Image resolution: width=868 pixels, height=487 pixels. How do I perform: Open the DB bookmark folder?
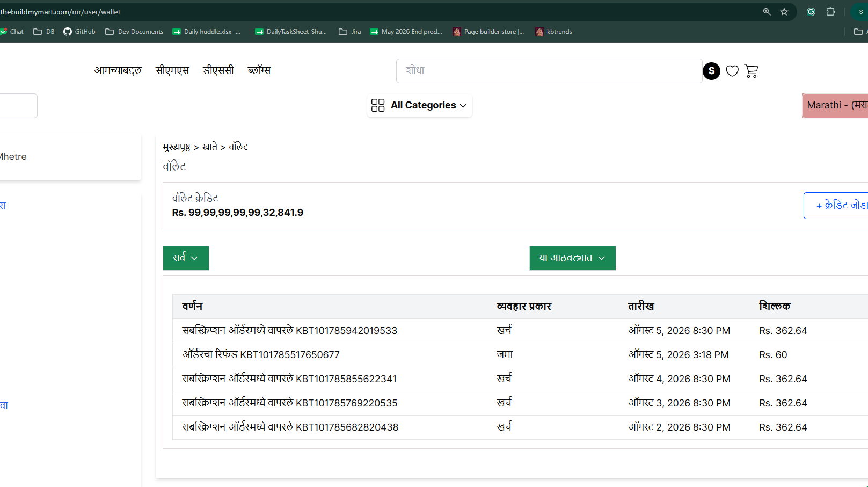click(44, 32)
